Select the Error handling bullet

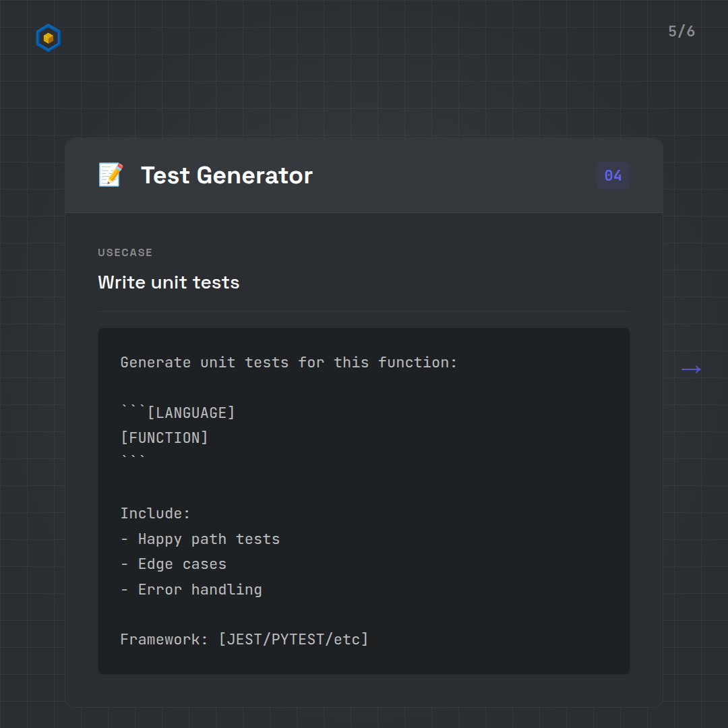191,590
